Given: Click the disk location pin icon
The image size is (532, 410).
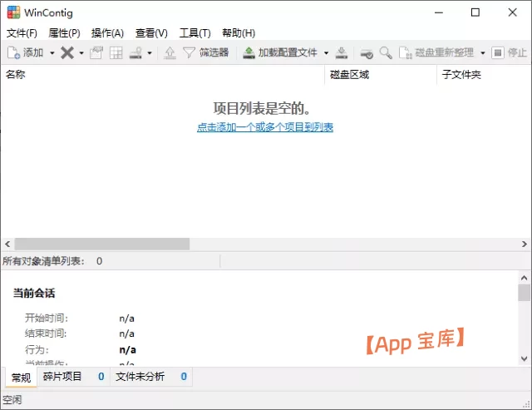Looking at the screenshot, I should click(136, 52).
